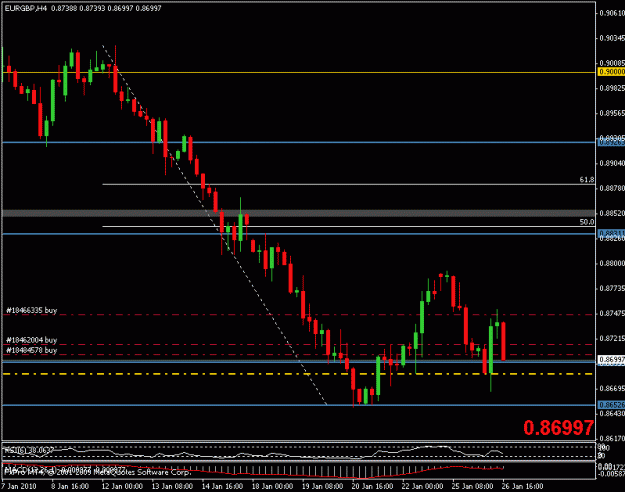Click the 0.86695 price axis label
Screen dimensions: 625x492
coord(612,388)
